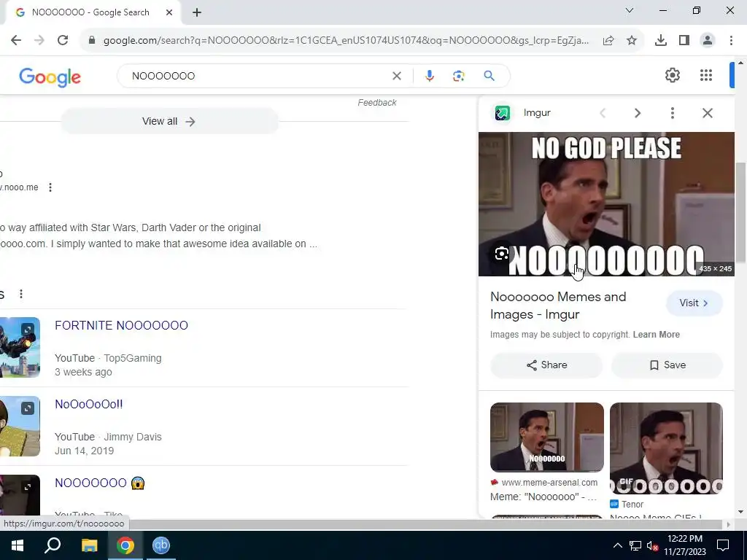747x560 pixels.
Task: Toggle Chrome side panel
Action: 684,41
